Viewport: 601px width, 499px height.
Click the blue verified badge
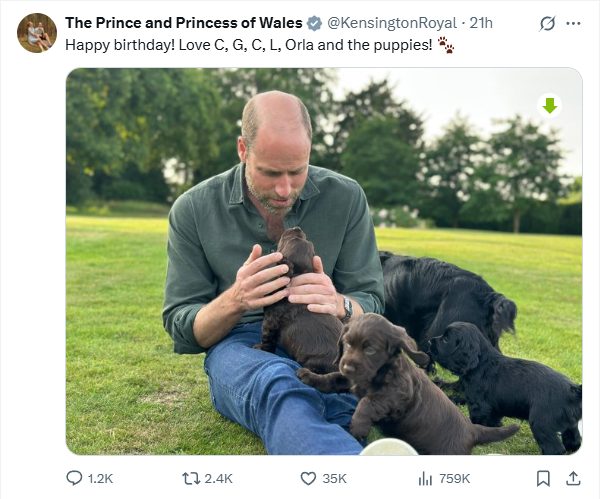pos(313,22)
